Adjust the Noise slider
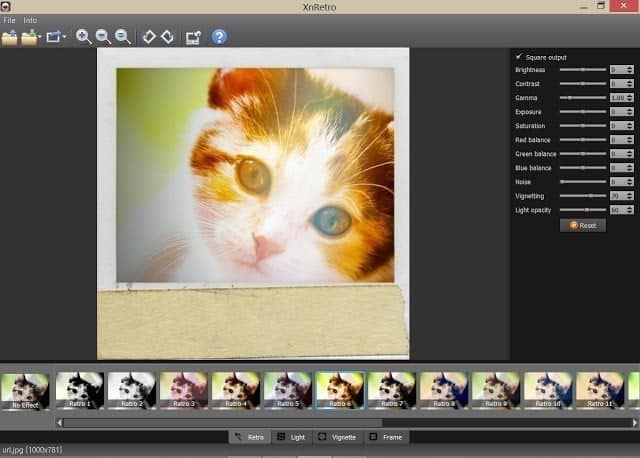 tap(583, 182)
